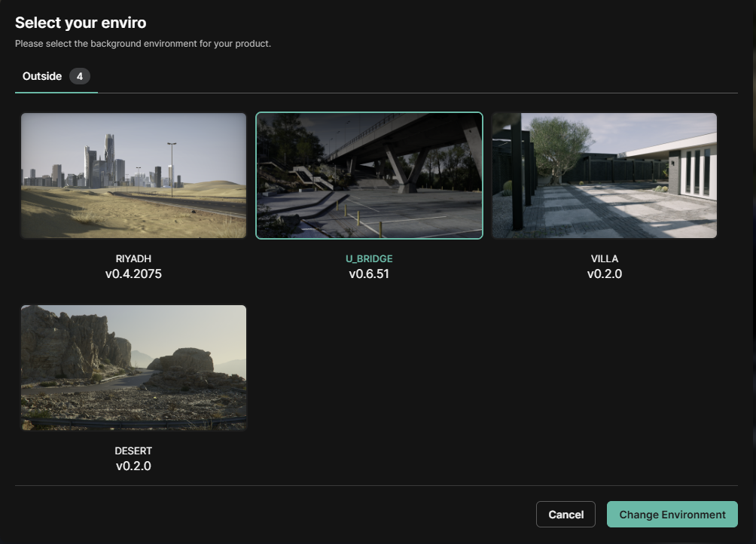Switch to the Outside tab

tap(42, 76)
